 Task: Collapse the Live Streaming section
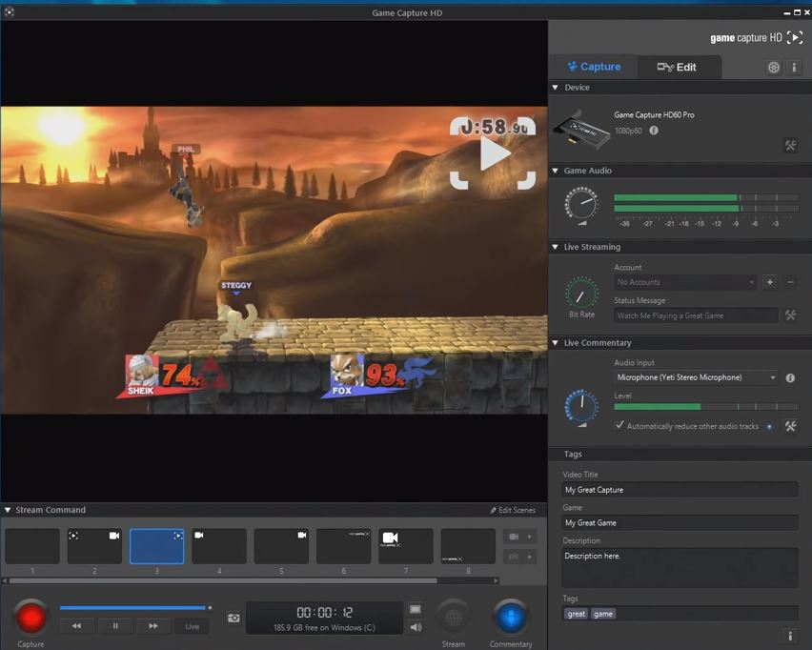555,247
